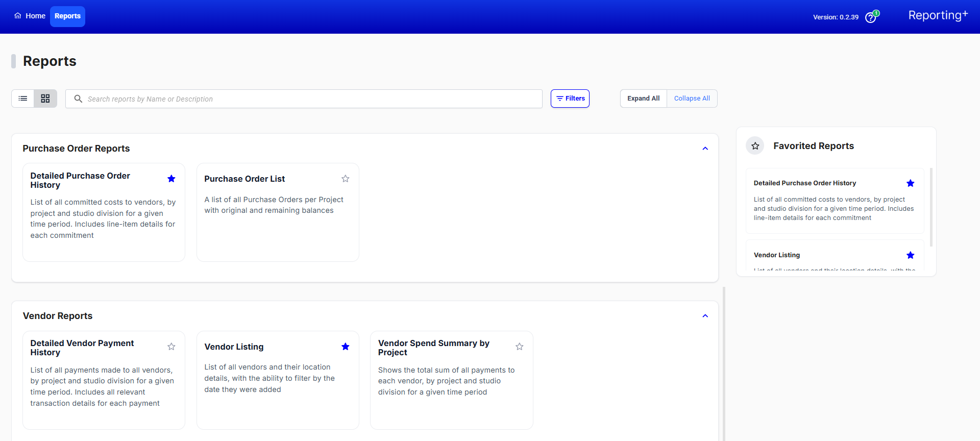Click the Reporting+ logo
Viewport: 980px width, 441px height.
coord(938,15)
